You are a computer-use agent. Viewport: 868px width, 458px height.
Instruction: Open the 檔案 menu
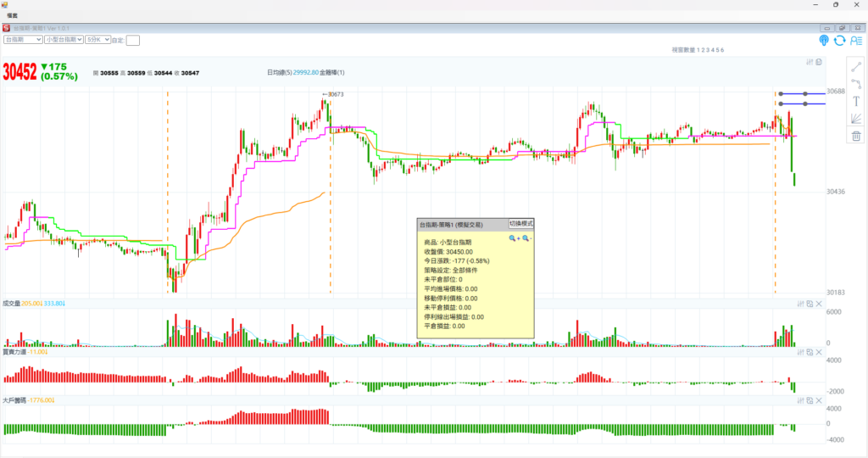pos(13,15)
